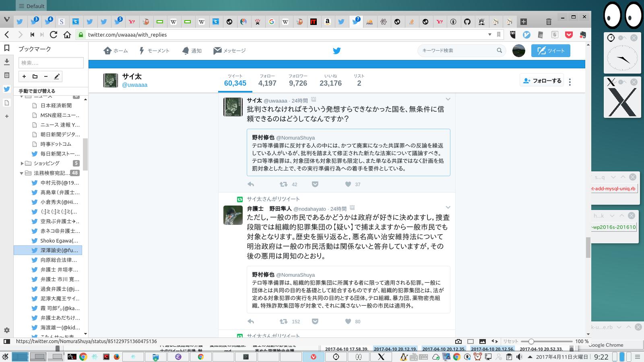Open the Twitter ホーム tab
The image size is (644, 362).
pyautogui.click(x=116, y=51)
